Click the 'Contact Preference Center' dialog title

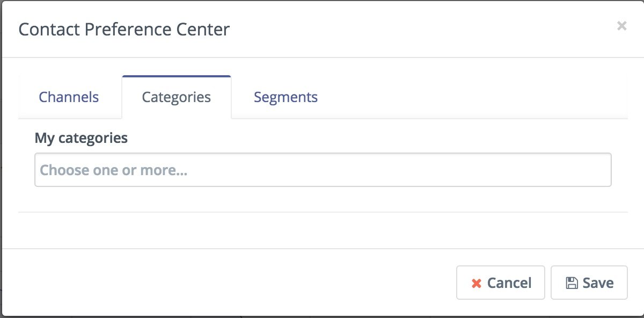pyautogui.click(x=124, y=29)
